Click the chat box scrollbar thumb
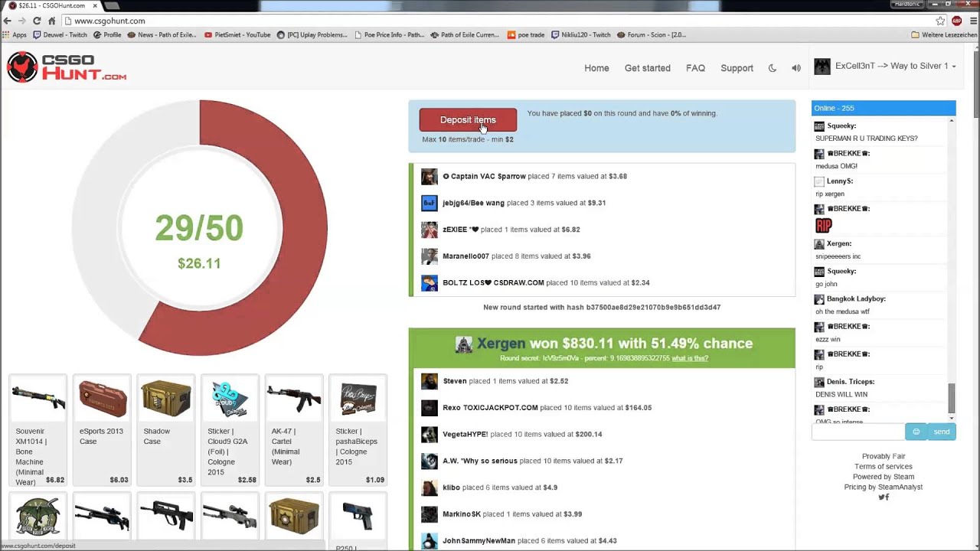The height and width of the screenshot is (551, 980). (x=952, y=397)
